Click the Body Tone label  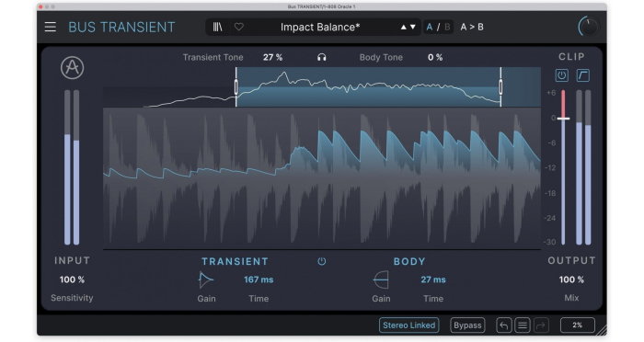click(381, 58)
